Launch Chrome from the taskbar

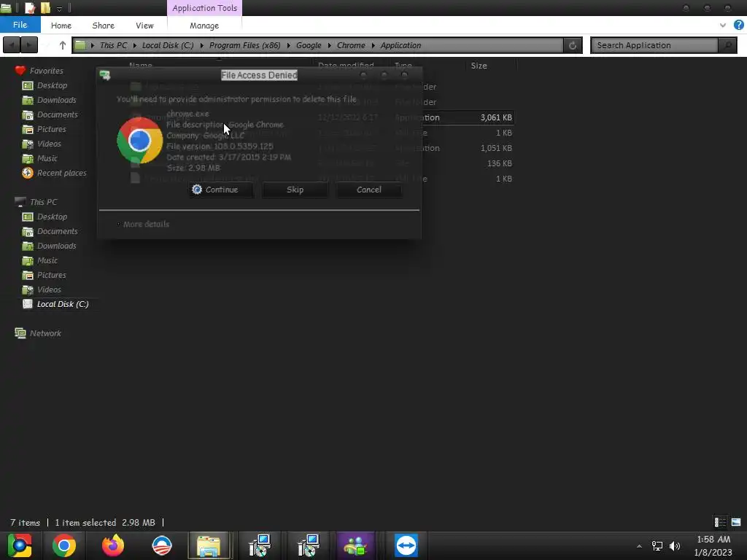pos(64,545)
